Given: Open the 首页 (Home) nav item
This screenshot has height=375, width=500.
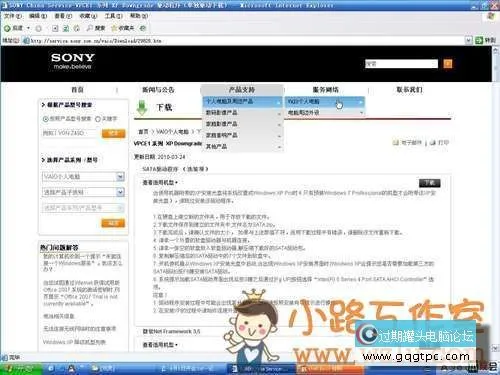Looking at the screenshot, I should (x=77, y=90).
